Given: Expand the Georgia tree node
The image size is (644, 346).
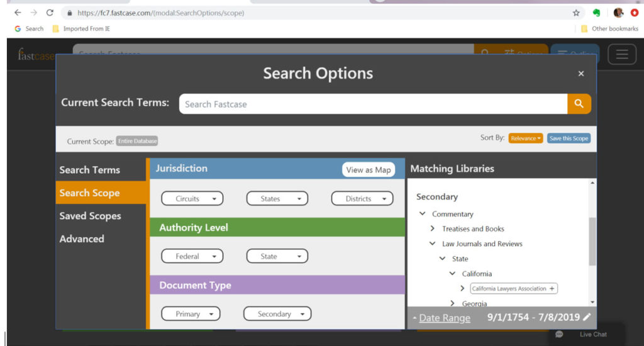Looking at the screenshot, I should pos(452,303).
